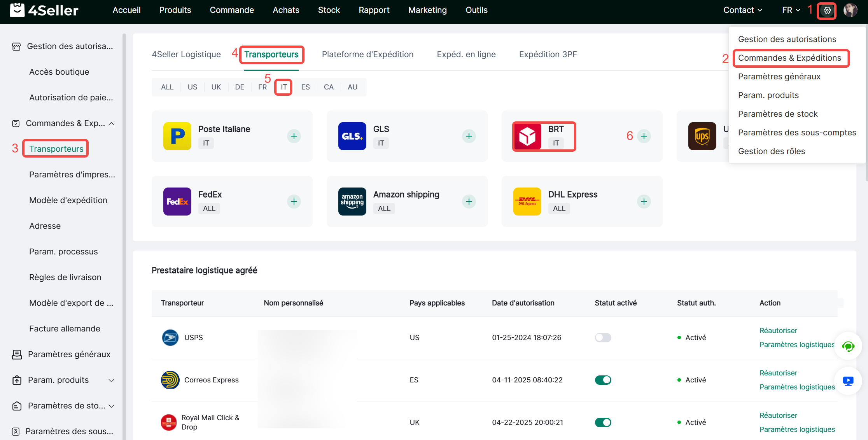Disable the Correos Express toggle

(603, 380)
